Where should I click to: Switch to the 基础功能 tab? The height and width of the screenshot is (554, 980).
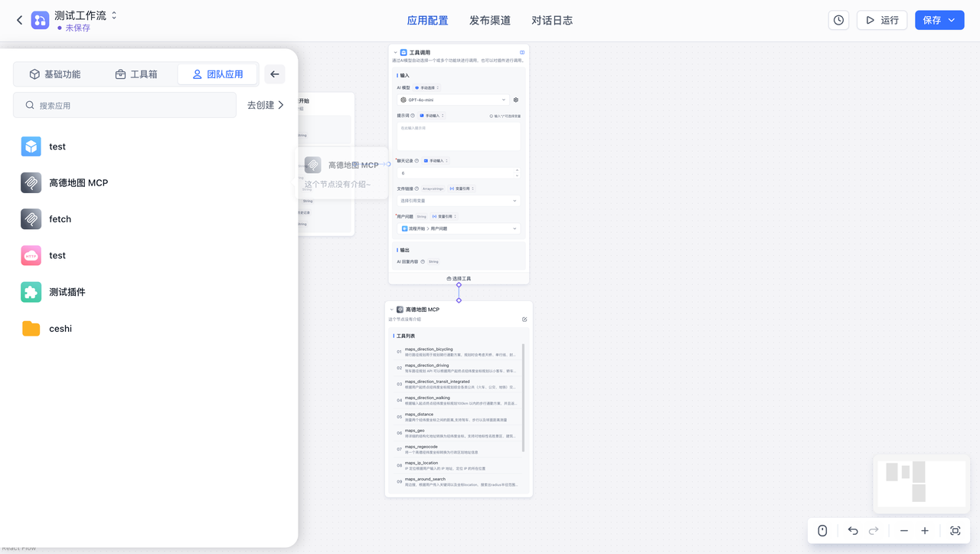[x=54, y=74]
